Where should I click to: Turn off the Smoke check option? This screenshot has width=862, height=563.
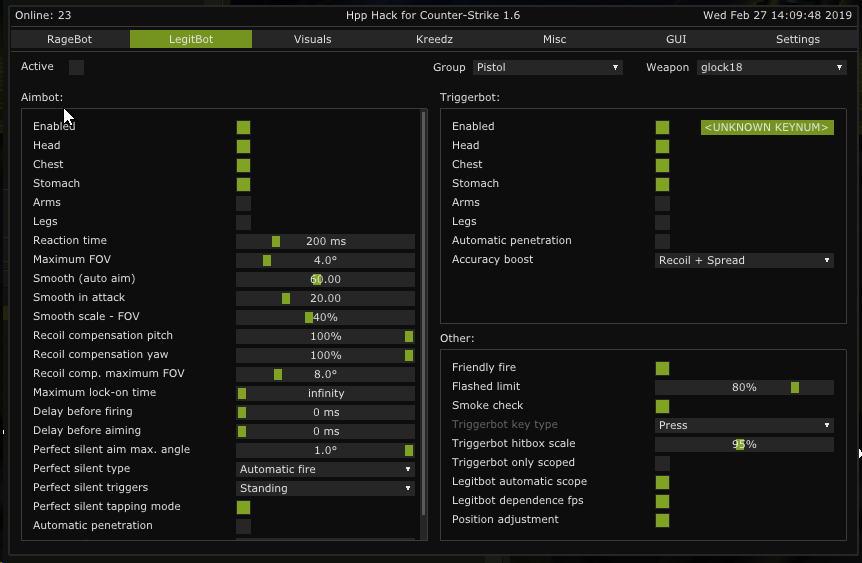(x=662, y=406)
